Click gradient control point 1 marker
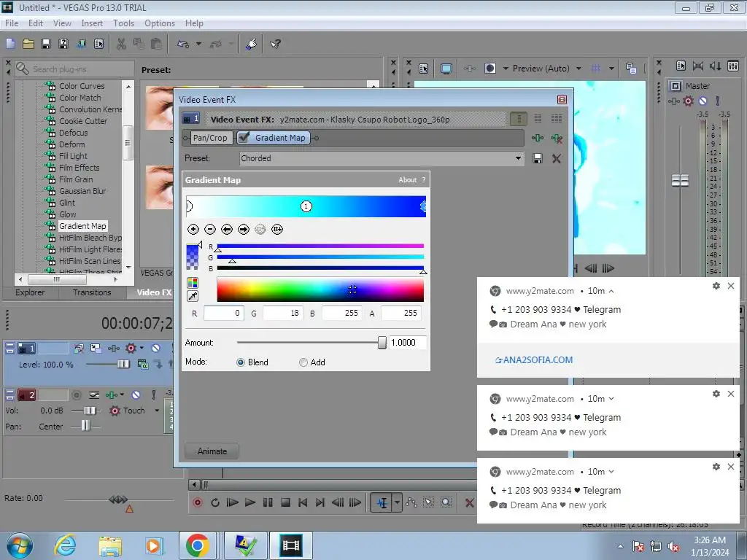 pos(306,206)
